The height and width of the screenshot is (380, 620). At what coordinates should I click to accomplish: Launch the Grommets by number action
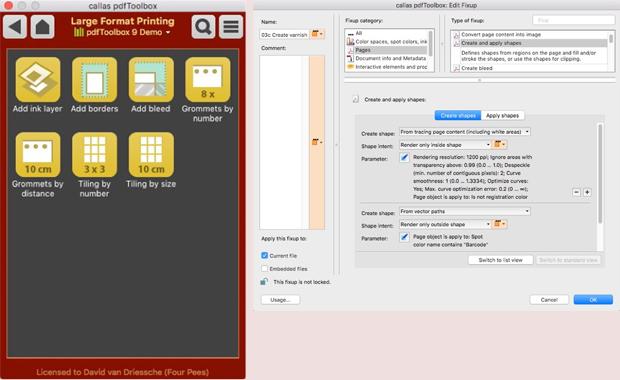[207, 79]
